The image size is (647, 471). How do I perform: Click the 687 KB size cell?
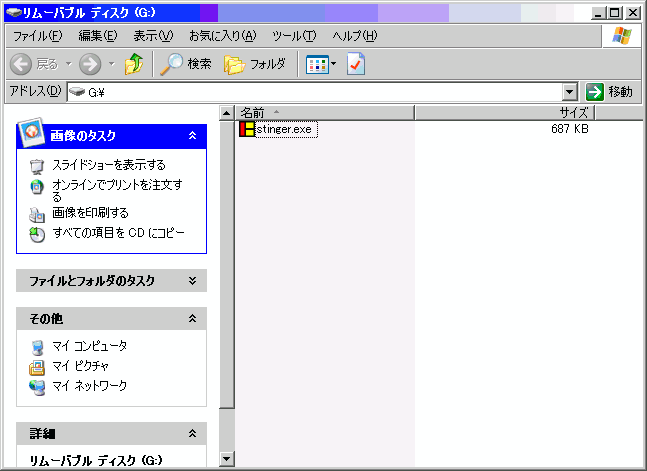570,129
